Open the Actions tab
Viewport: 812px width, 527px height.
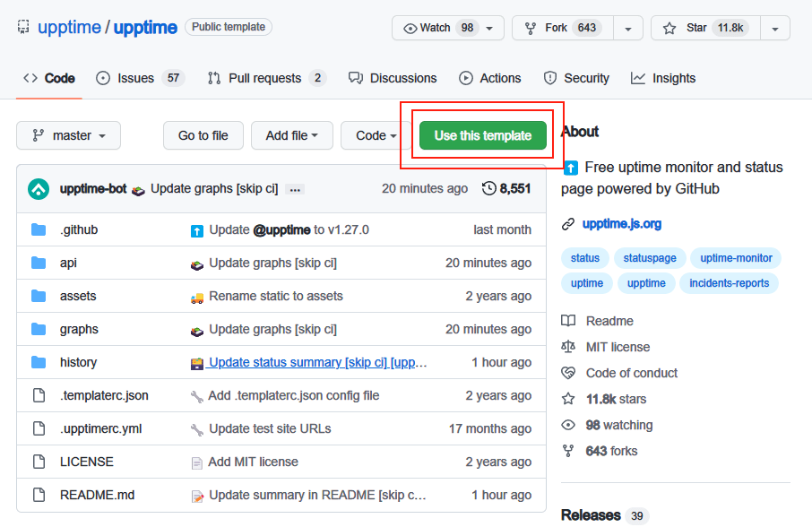pos(490,78)
